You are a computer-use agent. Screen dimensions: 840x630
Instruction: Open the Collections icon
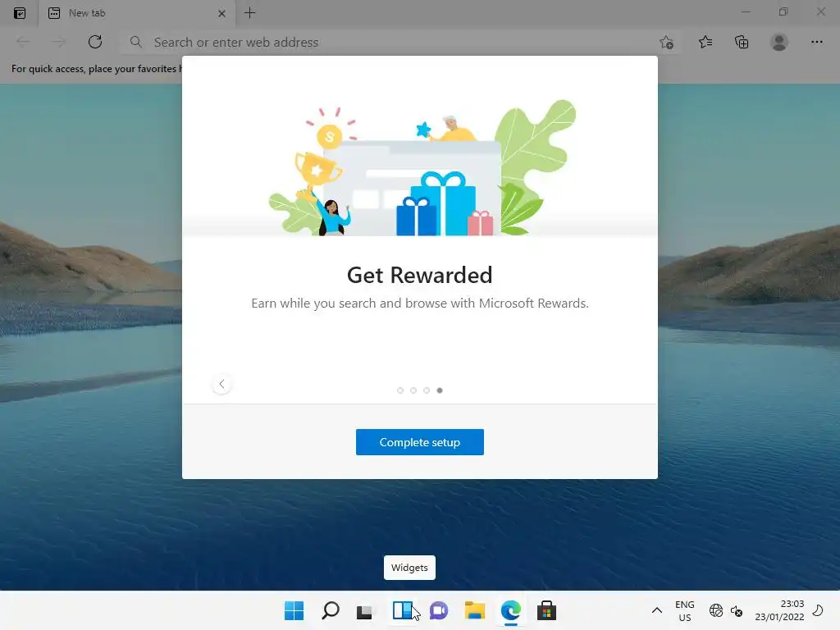click(x=742, y=42)
